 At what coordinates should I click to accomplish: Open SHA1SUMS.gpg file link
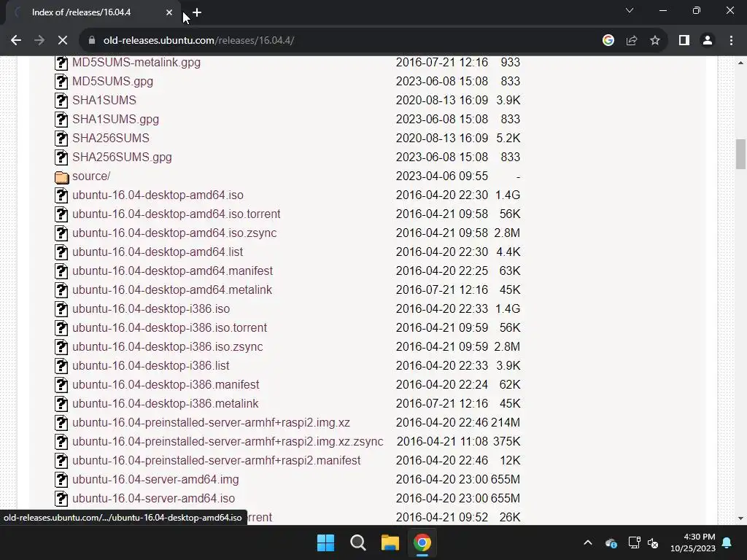click(116, 119)
